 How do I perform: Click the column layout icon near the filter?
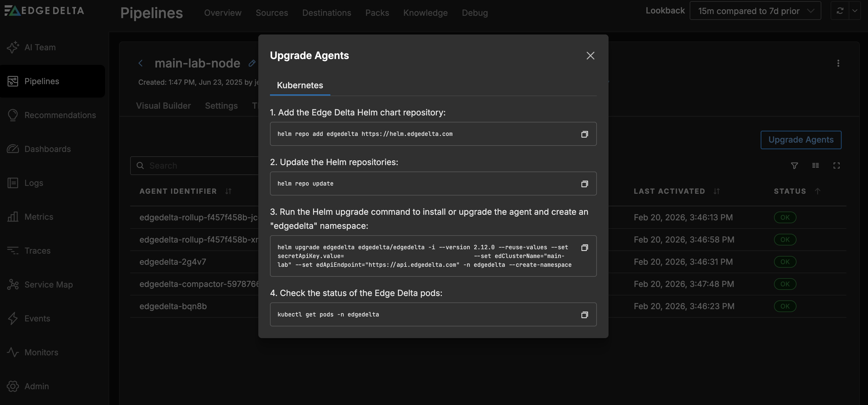click(x=816, y=166)
